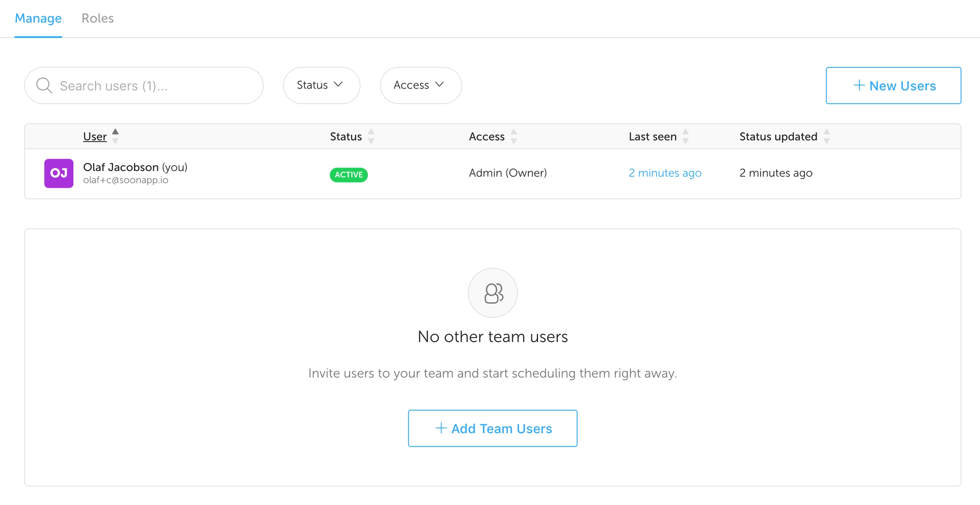980x505 pixels.
Task: Sort by Status column arrows
Action: (x=371, y=136)
